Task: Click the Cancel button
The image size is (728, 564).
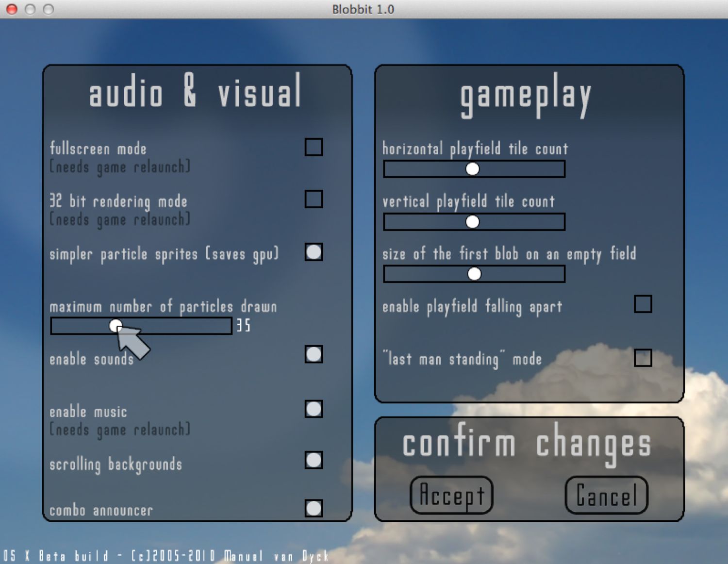Action: click(x=607, y=495)
